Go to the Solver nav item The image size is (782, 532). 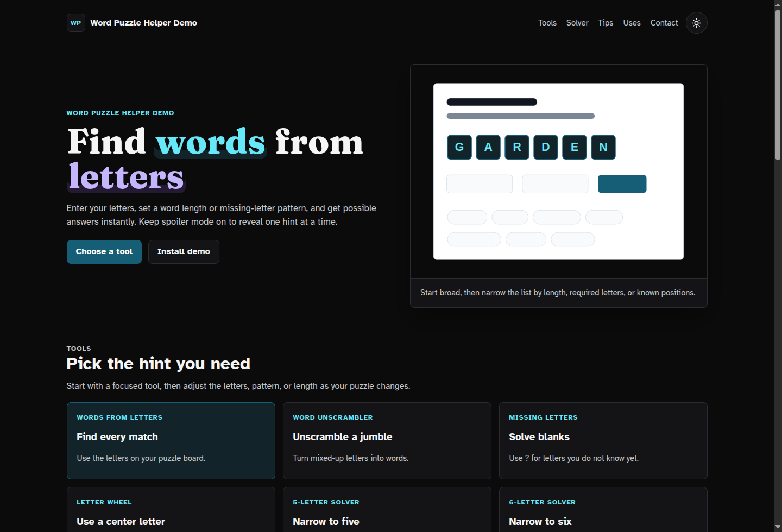click(577, 23)
